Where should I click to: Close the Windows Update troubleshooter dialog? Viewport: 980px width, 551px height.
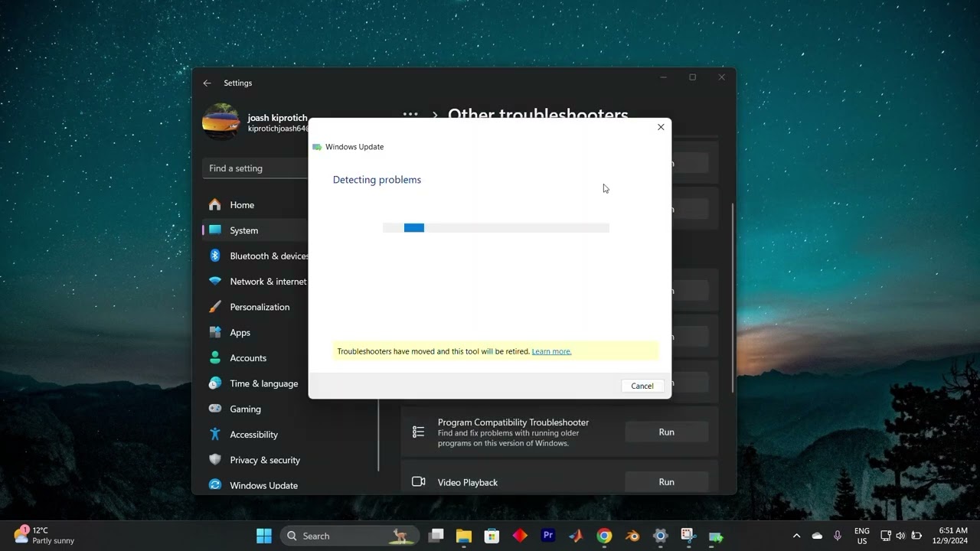[x=661, y=127]
